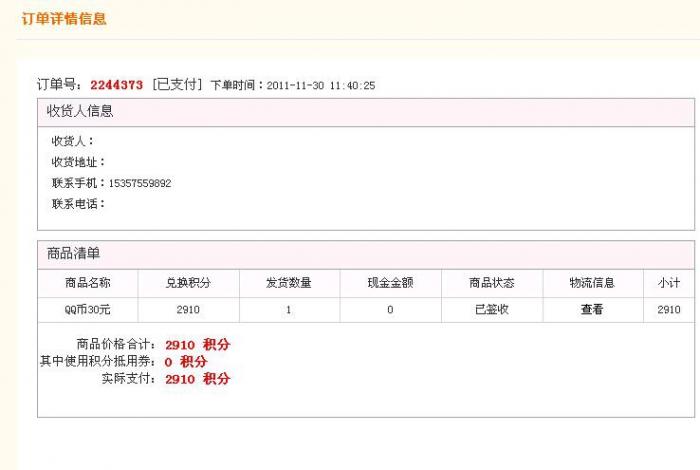Click the 收货地址： label
This screenshot has width=700, height=470.
(79, 162)
